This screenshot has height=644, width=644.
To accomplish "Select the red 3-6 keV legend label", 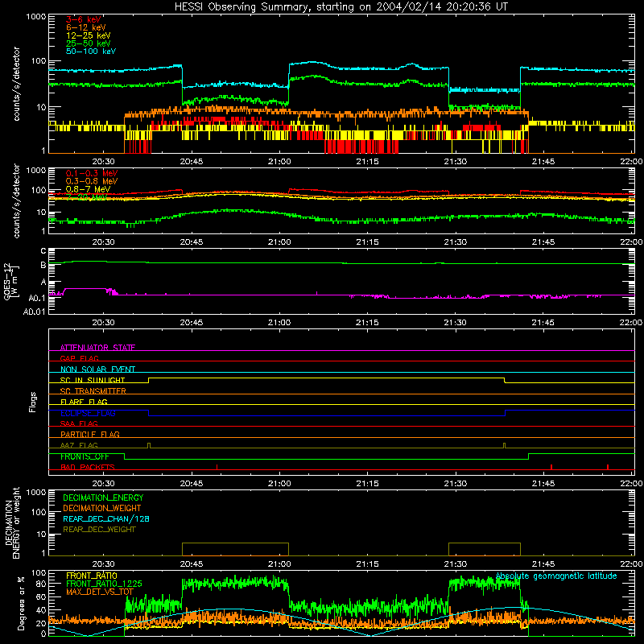I will (x=84, y=19).
